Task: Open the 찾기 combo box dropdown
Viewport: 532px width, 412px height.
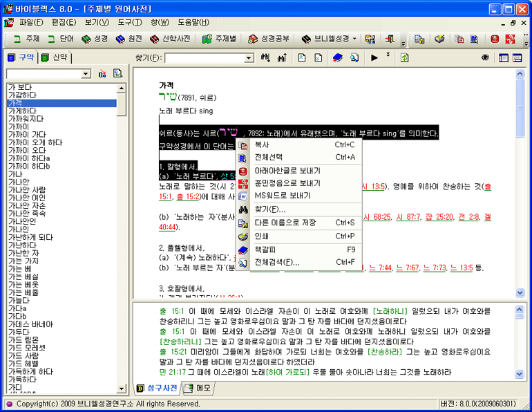Action: 249,58
